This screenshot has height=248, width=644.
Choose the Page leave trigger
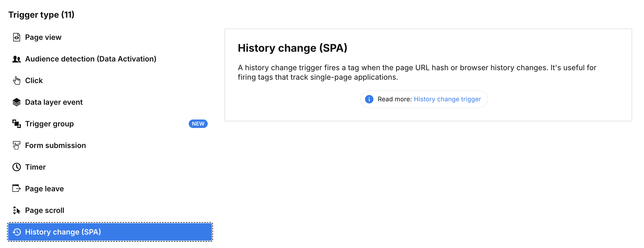(44, 189)
